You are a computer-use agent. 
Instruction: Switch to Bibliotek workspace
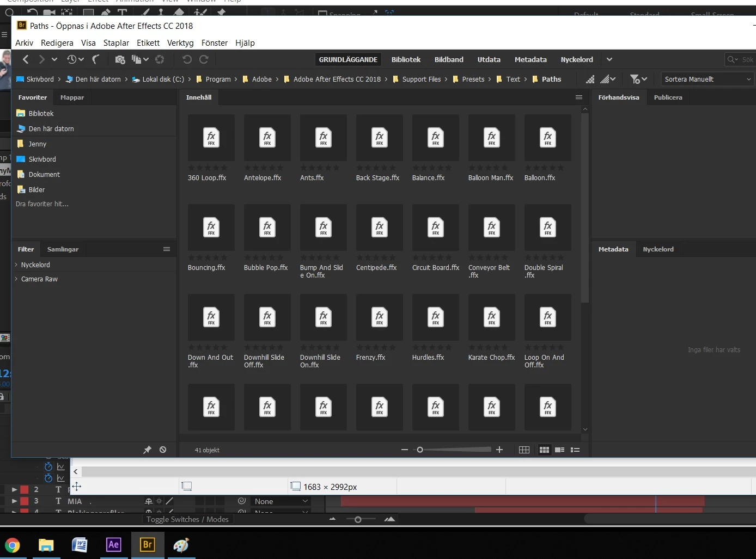pos(406,59)
